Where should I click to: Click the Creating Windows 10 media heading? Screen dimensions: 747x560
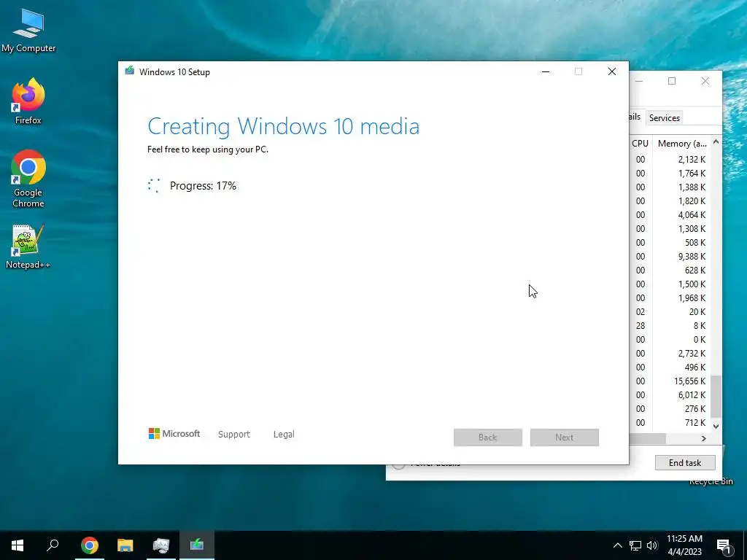click(284, 126)
